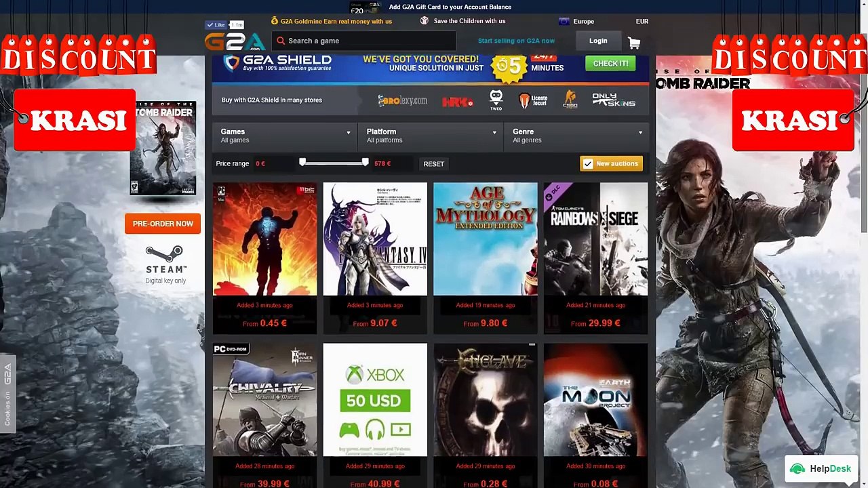Click the CHECK IT! button
Image resolution: width=868 pixels, height=488 pixels.
click(610, 63)
